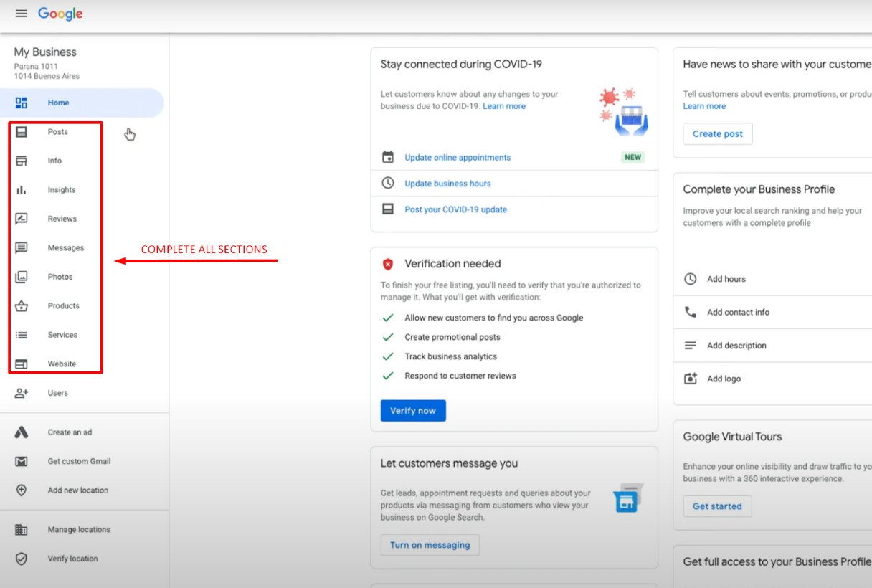Click the Google logo
This screenshot has height=588, width=872.
pyautogui.click(x=60, y=14)
